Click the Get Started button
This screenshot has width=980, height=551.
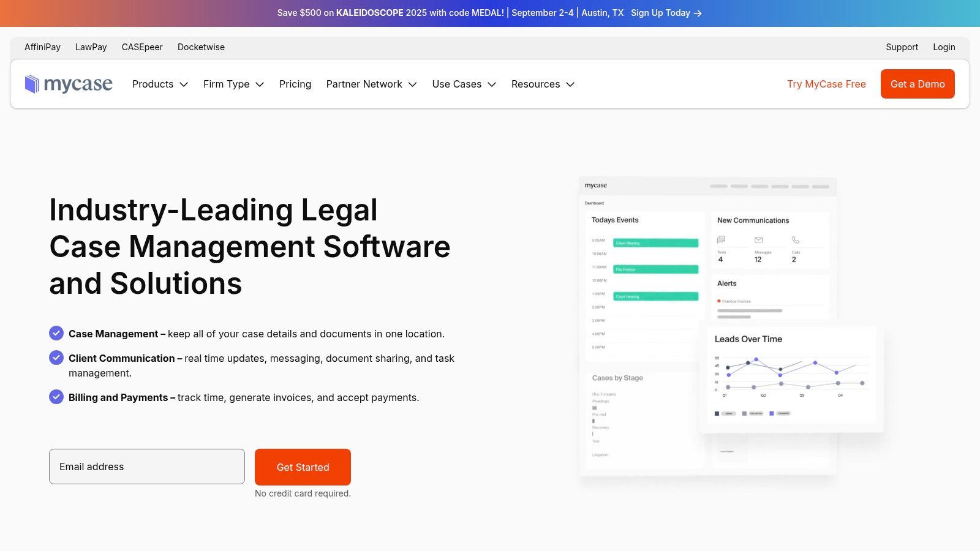[x=303, y=467]
